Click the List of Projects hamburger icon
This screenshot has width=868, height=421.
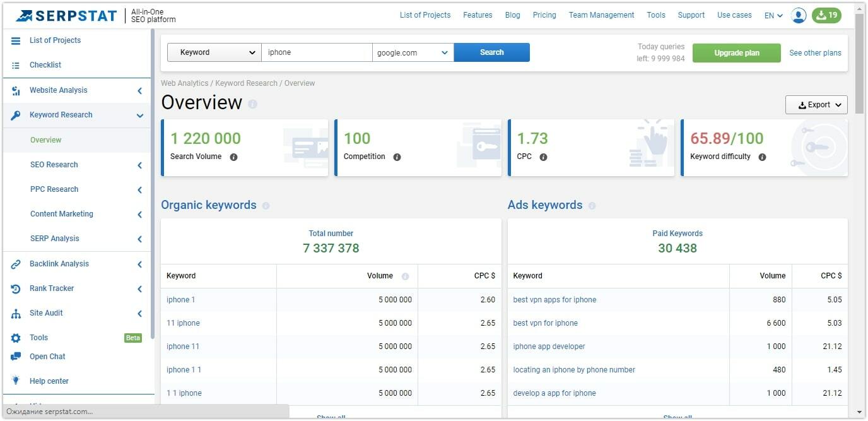pos(16,40)
